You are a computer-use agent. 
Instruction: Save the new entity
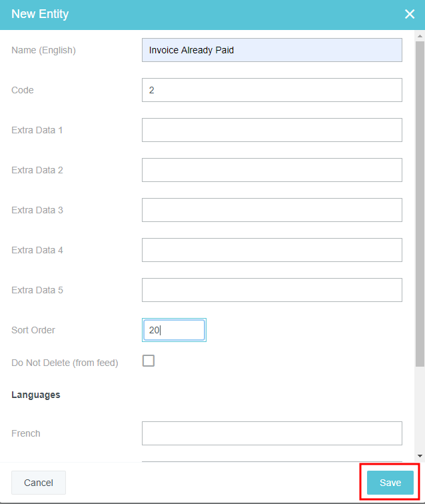390,483
